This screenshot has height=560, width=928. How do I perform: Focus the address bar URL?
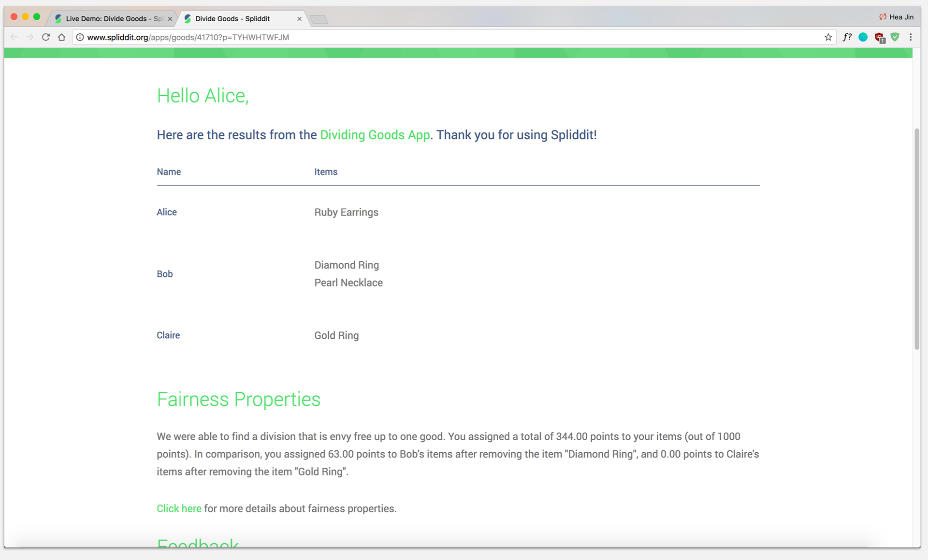coord(454,37)
